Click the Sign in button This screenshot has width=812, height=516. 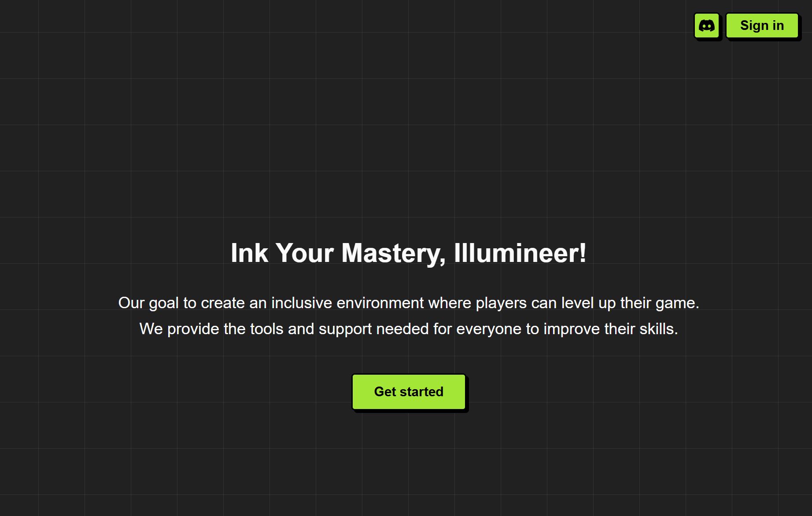pyautogui.click(x=762, y=26)
